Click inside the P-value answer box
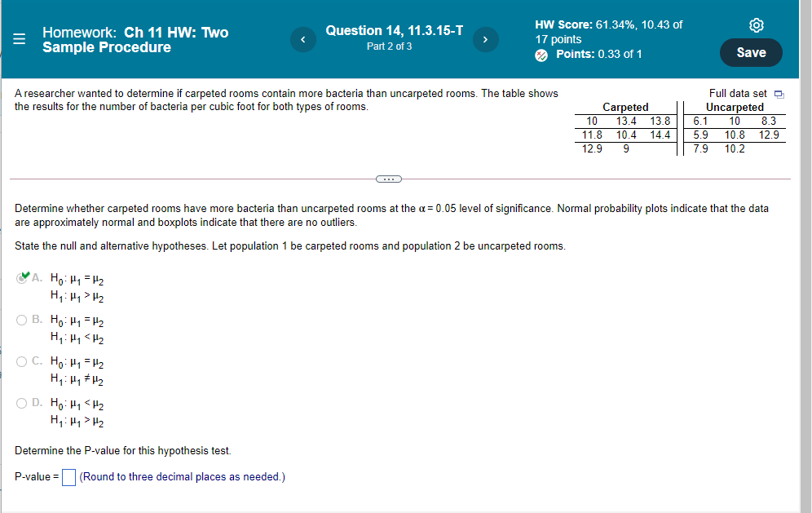Viewport: 812px width, 513px height. 68,477
